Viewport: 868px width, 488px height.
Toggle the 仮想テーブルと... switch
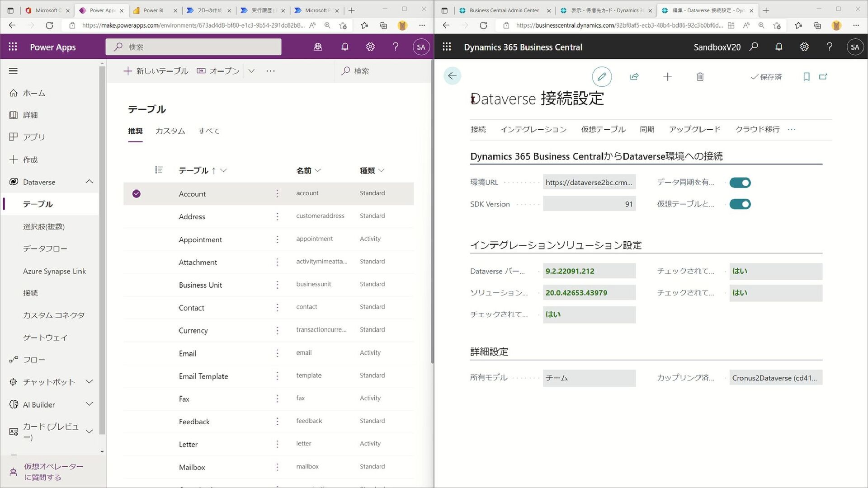point(740,204)
